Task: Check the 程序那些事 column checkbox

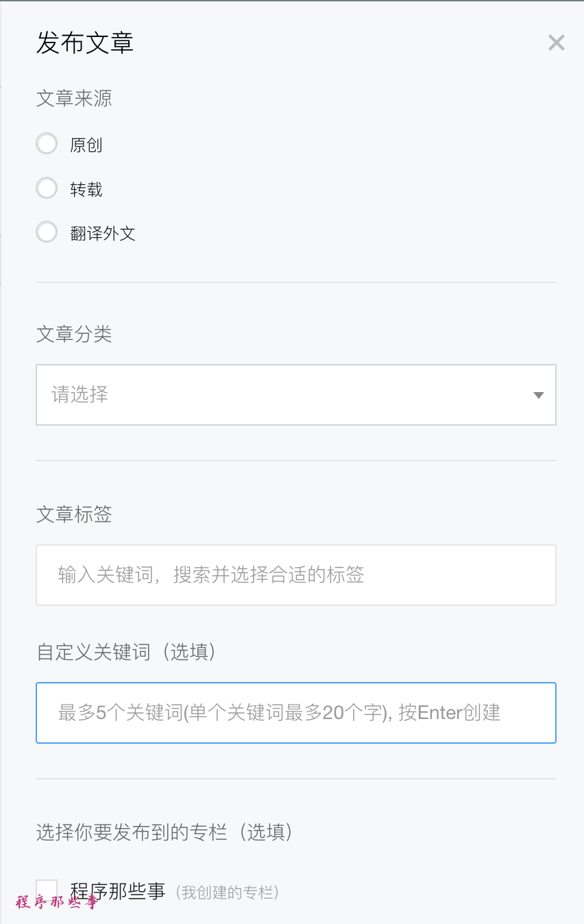Action: coord(47,890)
